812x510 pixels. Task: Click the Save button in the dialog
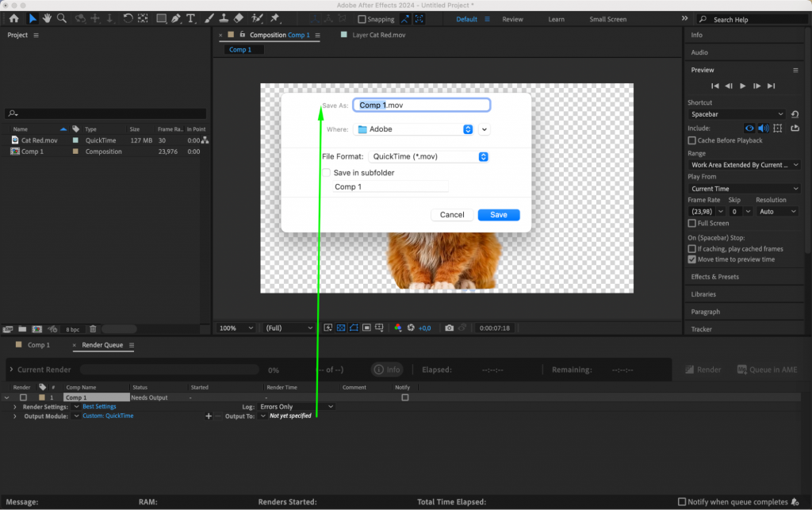(499, 214)
